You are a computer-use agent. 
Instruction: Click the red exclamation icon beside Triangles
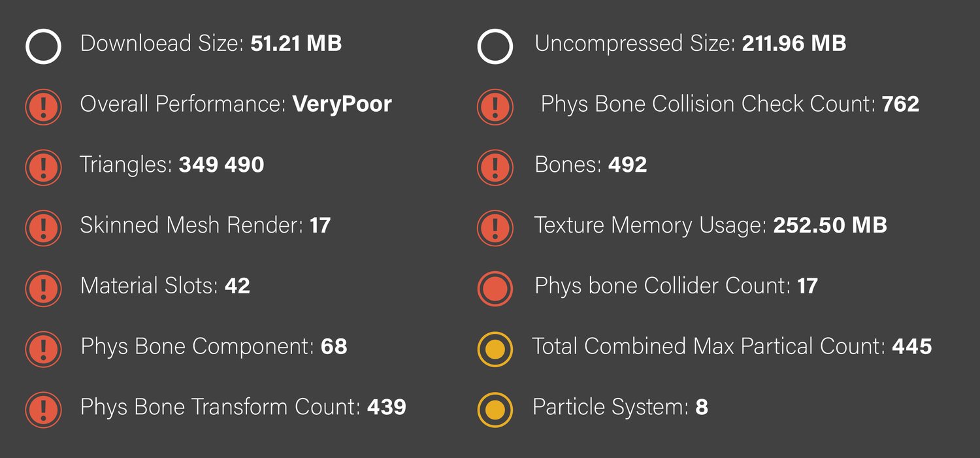43,167
